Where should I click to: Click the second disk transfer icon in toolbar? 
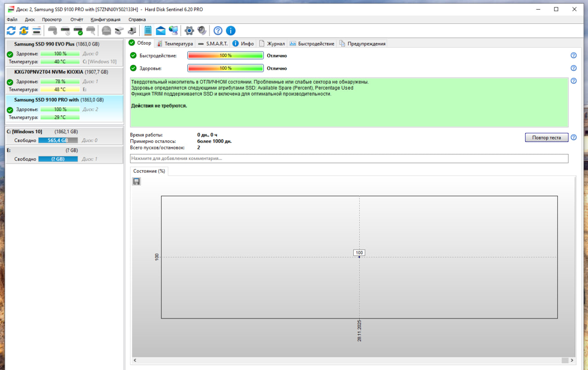pos(132,31)
